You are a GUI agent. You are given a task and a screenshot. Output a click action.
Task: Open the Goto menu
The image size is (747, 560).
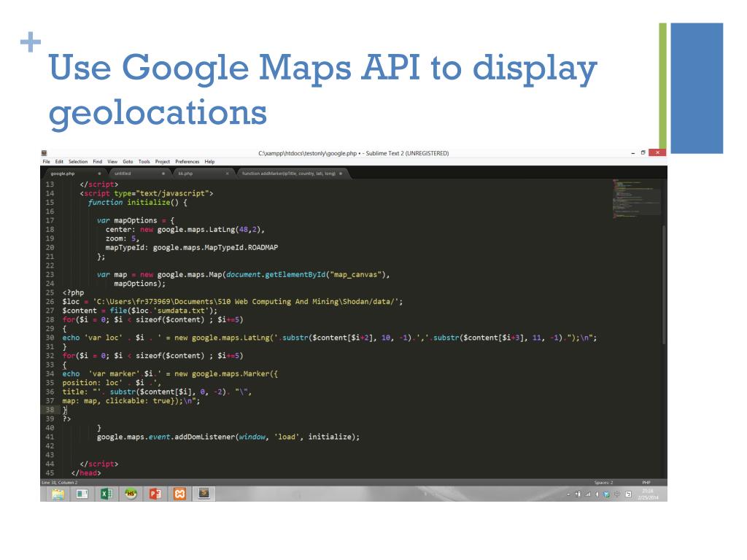point(128,162)
